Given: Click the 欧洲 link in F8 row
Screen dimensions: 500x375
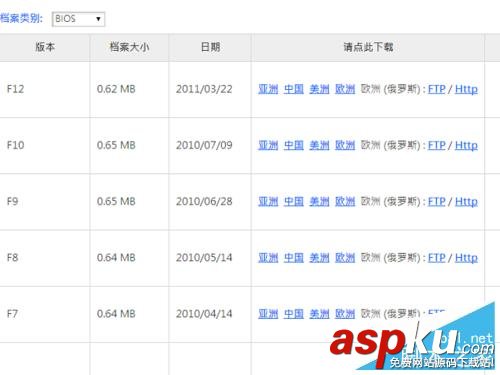Looking at the screenshot, I should (x=345, y=258).
